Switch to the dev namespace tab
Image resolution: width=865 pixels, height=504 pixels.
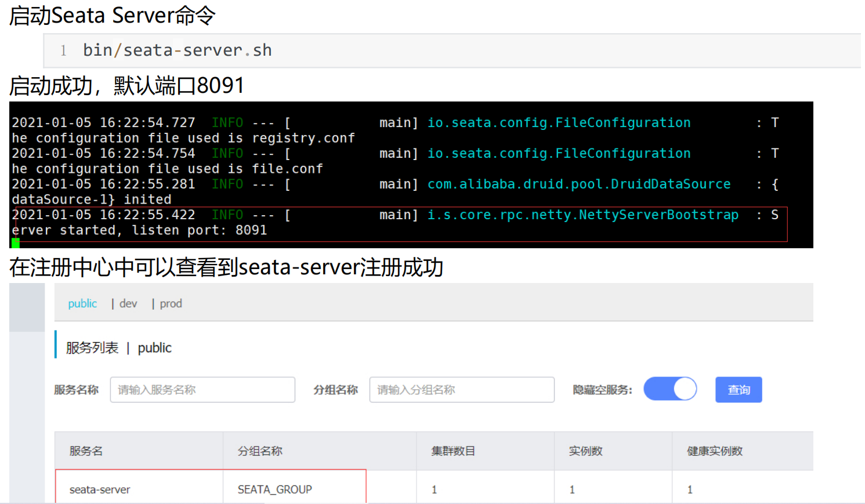(128, 303)
